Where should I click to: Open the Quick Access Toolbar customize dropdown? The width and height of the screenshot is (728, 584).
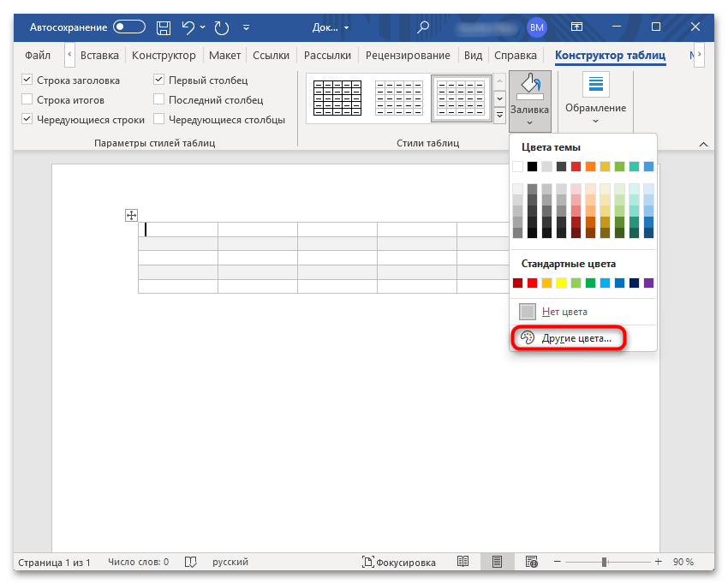pyautogui.click(x=247, y=27)
